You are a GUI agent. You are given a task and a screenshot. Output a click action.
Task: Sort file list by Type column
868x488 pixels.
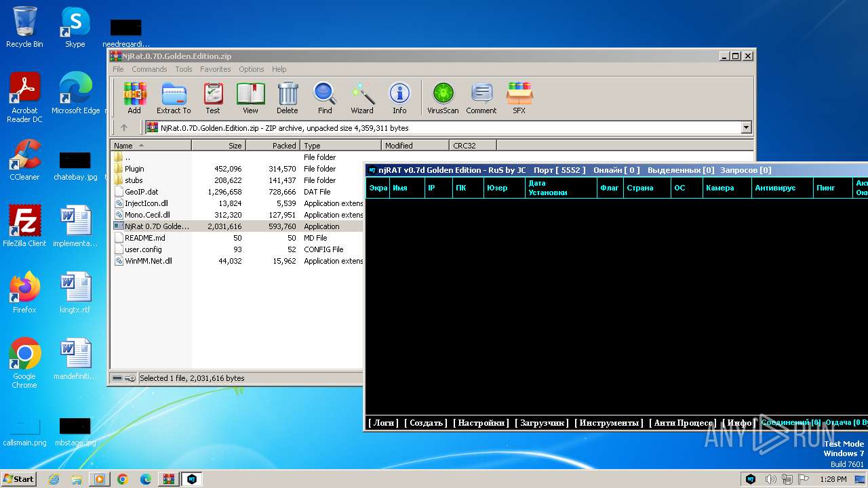pyautogui.click(x=340, y=145)
